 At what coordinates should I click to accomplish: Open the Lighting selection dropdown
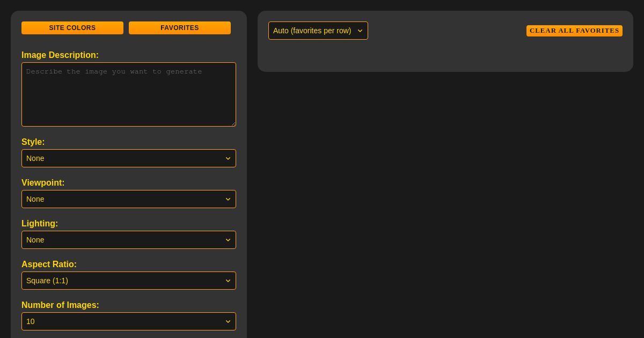[x=129, y=240]
